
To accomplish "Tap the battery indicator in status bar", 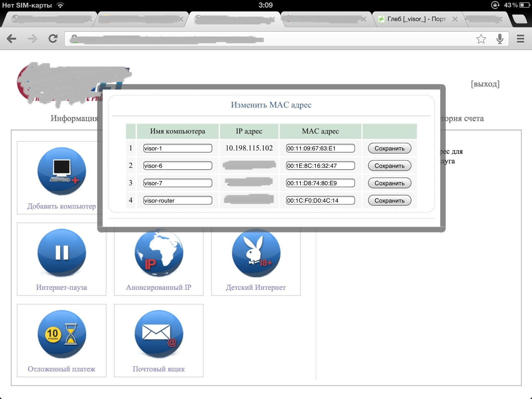I will coord(524,5).
